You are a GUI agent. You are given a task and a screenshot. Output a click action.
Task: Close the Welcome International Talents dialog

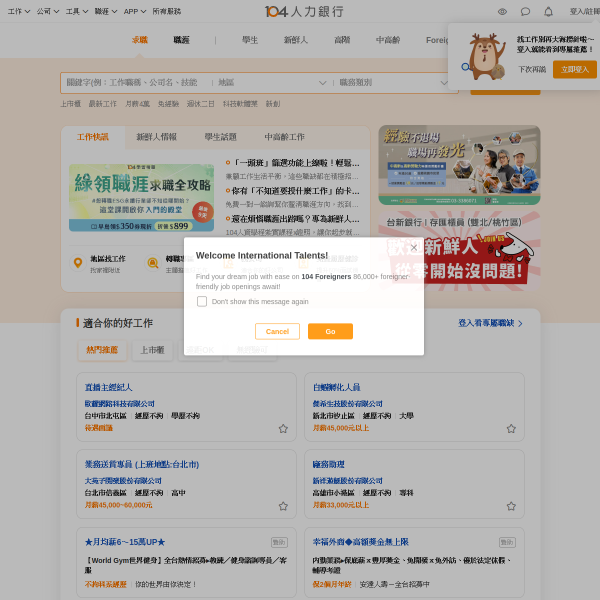coord(414,248)
